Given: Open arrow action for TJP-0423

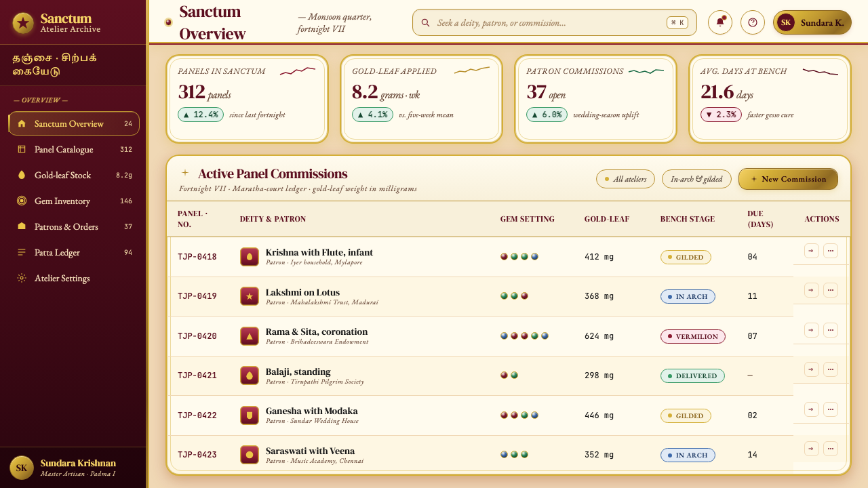Looking at the screenshot, I should pyautogui.click(x=812, y=449).
